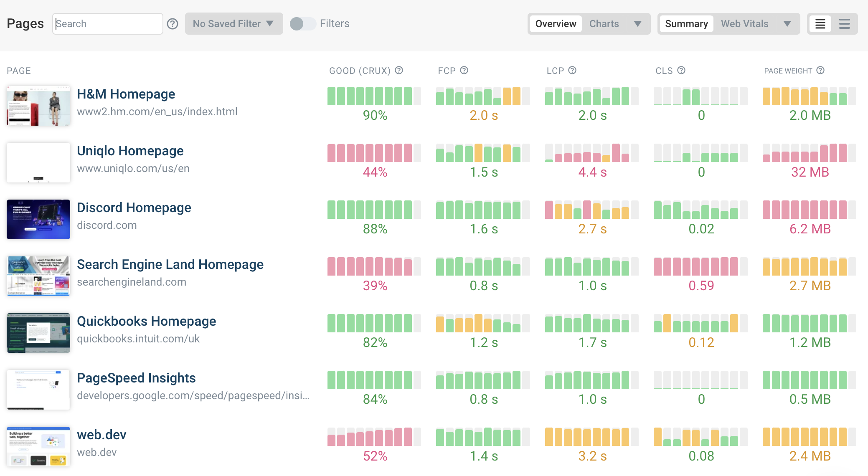868x476 pixels.
Task: Select the Overview tab
Action: [556, 24]
